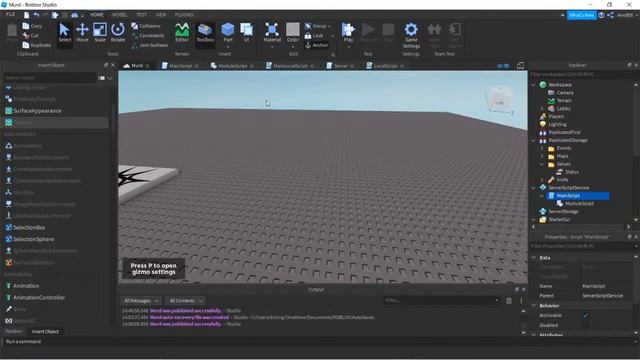The image size is (640, 360).
Task: Open the All Contexts dropdown
Action: pyautogui.click(x=186, y=301)
